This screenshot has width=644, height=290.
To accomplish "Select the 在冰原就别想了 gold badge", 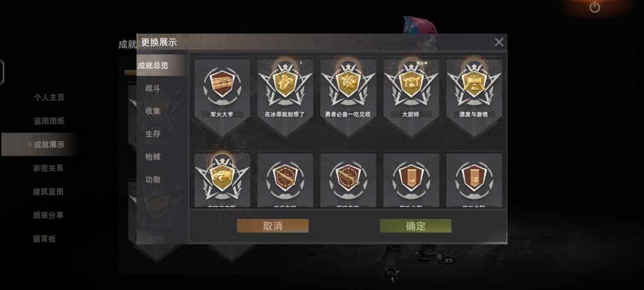I will coord(285,97).
